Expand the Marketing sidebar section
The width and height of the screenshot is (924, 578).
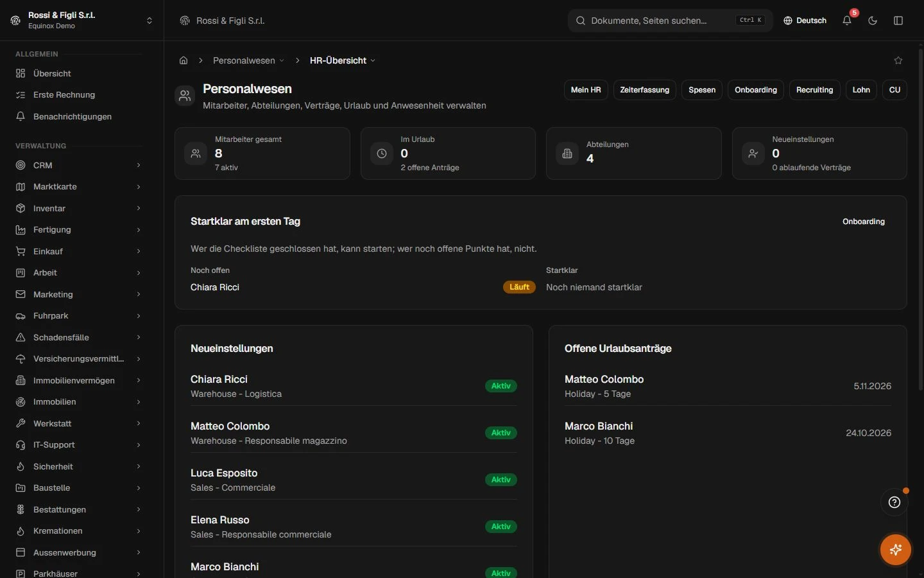pyautogui.click(x=78, y=294)
